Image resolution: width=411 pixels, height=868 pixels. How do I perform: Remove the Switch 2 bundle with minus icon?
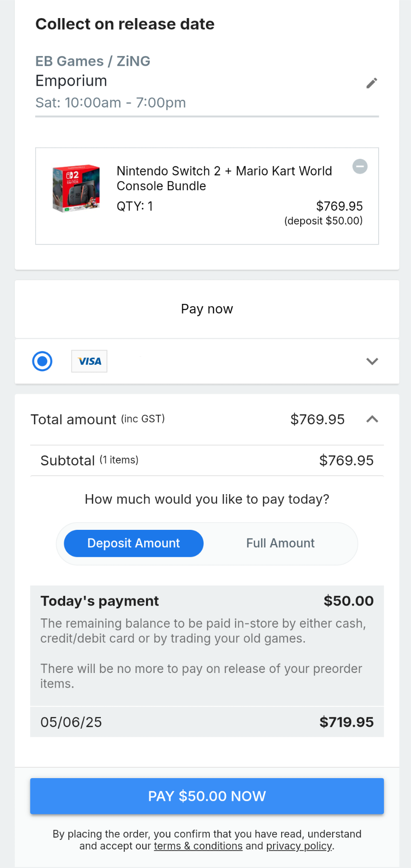pos(360,166)
